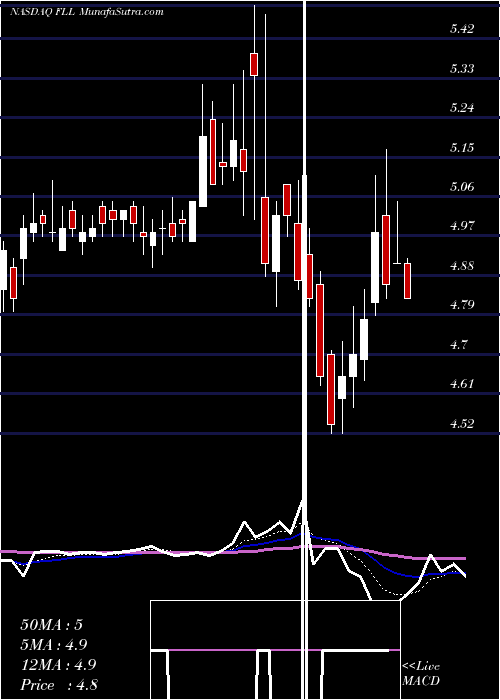Click the 5.33 price axis label
The height and width of the screenshot is (700, 500).
pos(462,69)
